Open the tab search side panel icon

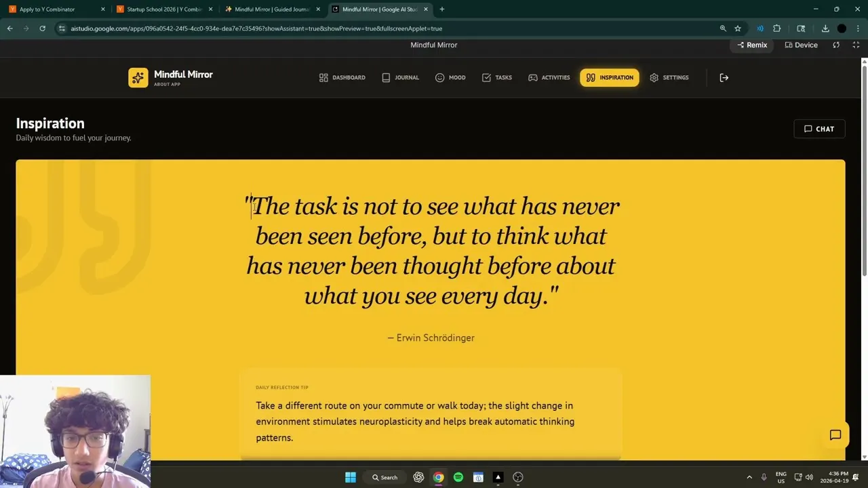coord(801,28)
